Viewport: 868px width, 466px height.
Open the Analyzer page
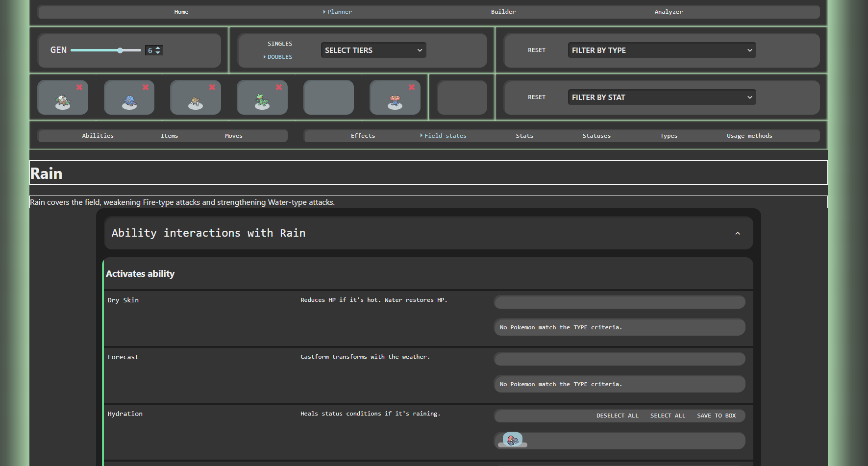(x=669, y=12)
